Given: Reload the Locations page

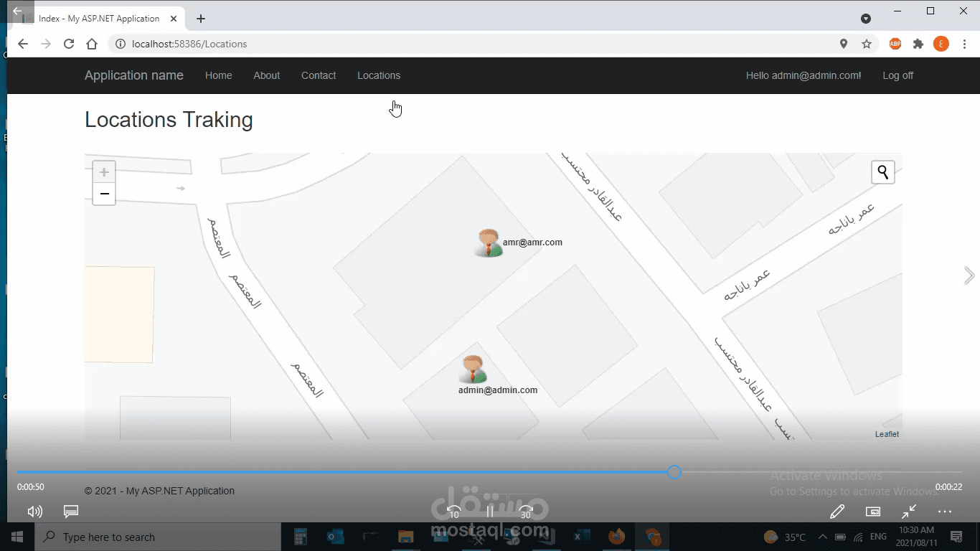Looking at the screenshot, I should coord(69,44).
